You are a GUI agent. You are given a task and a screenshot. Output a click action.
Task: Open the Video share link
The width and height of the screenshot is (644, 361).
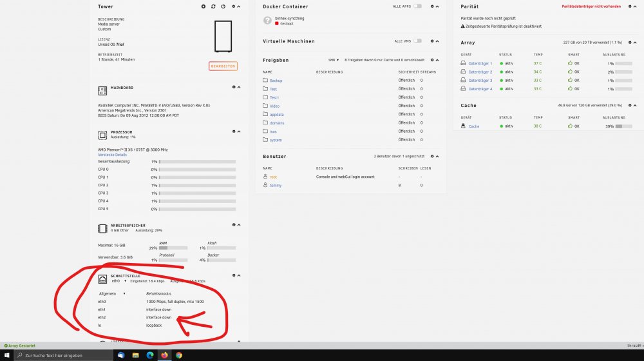tap(274, 106)
